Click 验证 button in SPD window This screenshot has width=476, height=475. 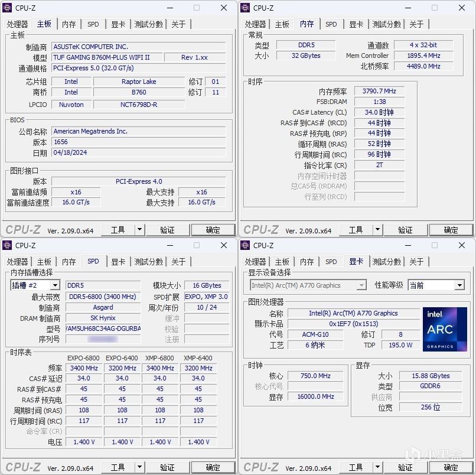[167, 467]
